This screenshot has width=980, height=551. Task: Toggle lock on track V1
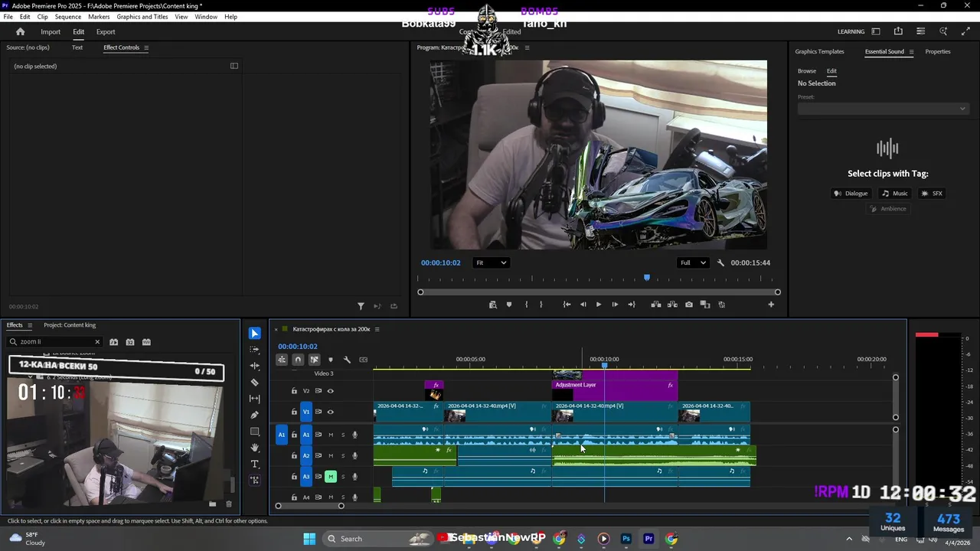coord(294,412)
